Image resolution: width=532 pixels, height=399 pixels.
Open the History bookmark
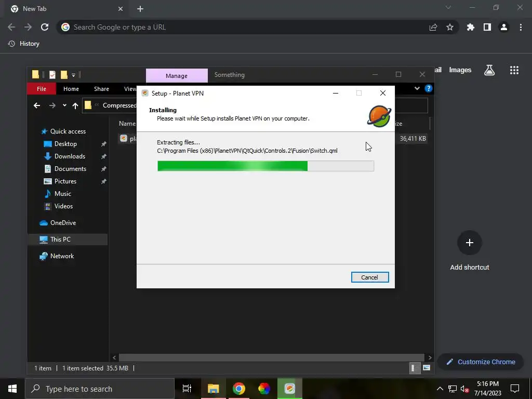coord(24,44)
